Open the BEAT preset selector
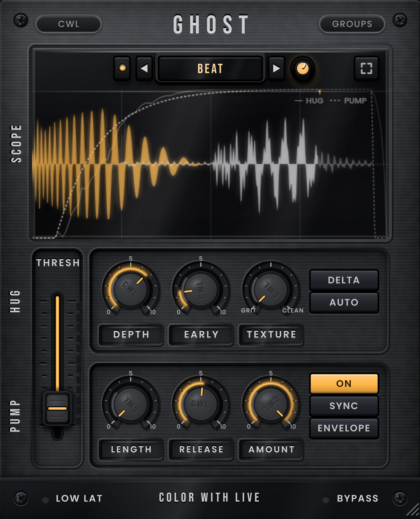Viewport: 420px width, 519px height. tap(210, 69)
